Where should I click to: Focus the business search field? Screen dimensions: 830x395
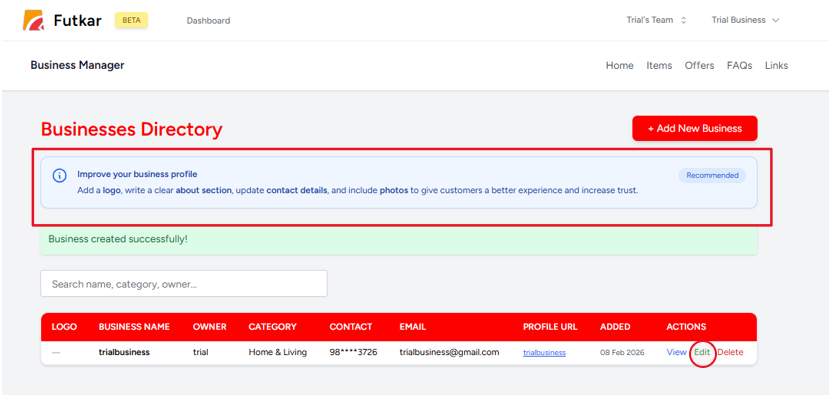pyautogui.click(x=184, y=284)
